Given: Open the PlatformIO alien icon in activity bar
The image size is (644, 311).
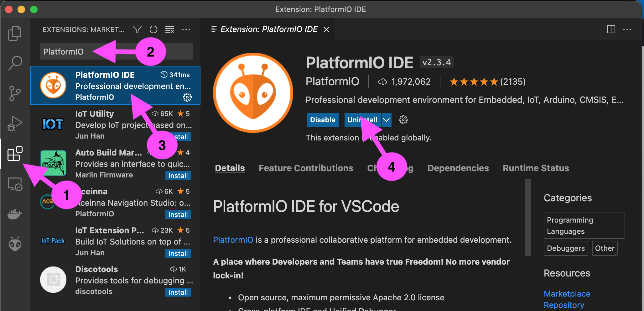Looking at the screenshot, I should [x=15, y=244].
